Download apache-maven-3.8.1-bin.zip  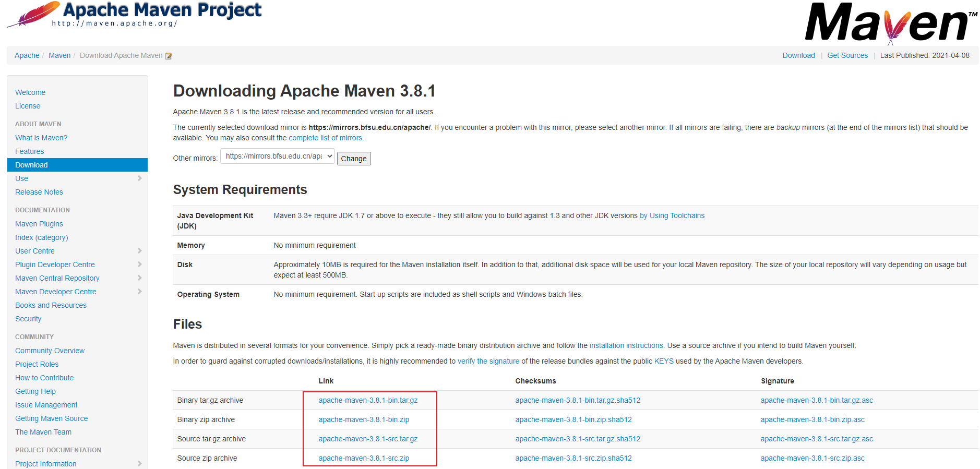pos(364,419)
